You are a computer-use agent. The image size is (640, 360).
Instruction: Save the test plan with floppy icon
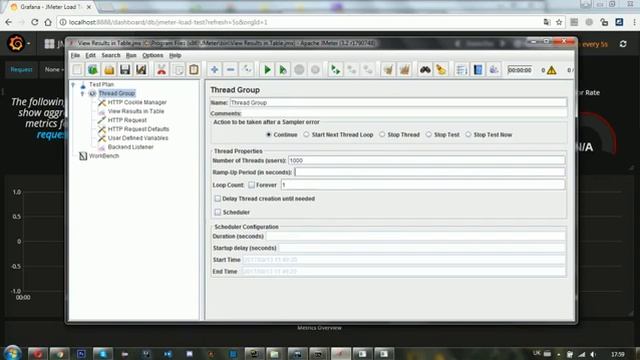click(x=125, y=70)
